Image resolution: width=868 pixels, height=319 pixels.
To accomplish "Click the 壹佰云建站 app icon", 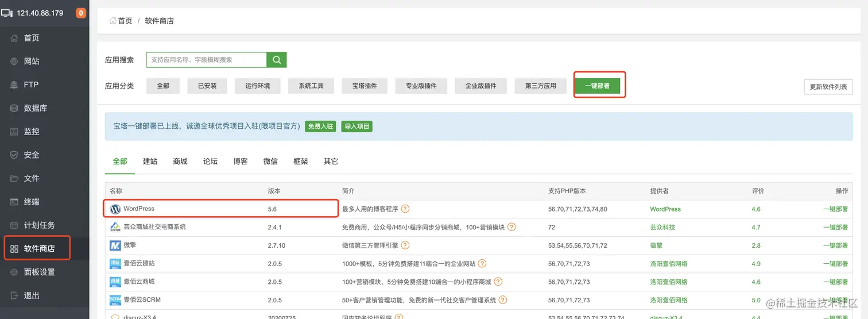I will [115, 264].
